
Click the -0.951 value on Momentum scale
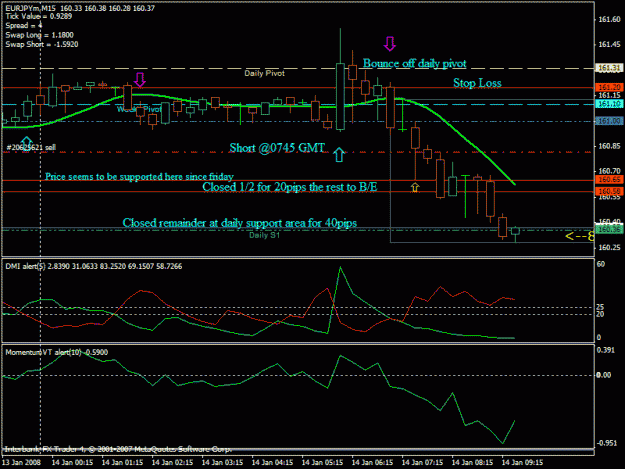coord(607,443)
